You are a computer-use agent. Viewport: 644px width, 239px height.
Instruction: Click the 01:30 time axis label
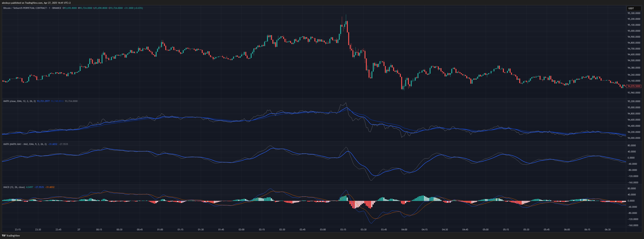point(201,230)
